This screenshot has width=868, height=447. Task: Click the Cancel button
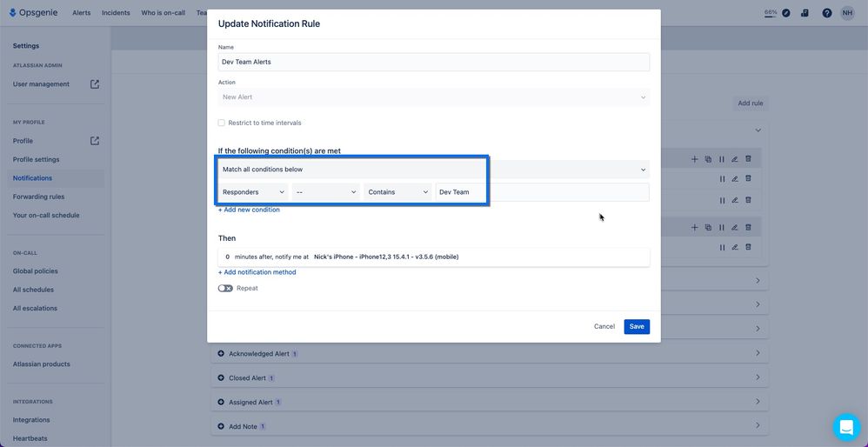tap(604, 326)
